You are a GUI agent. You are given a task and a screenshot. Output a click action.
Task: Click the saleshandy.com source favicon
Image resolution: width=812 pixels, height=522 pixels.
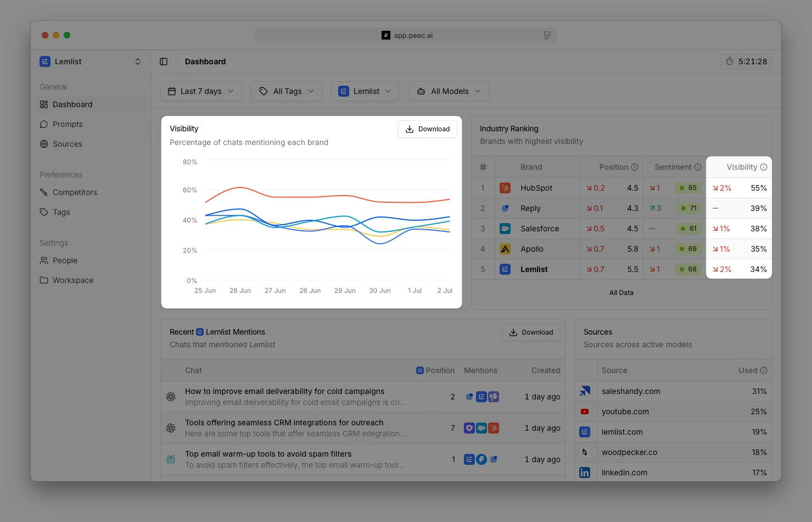585,391
